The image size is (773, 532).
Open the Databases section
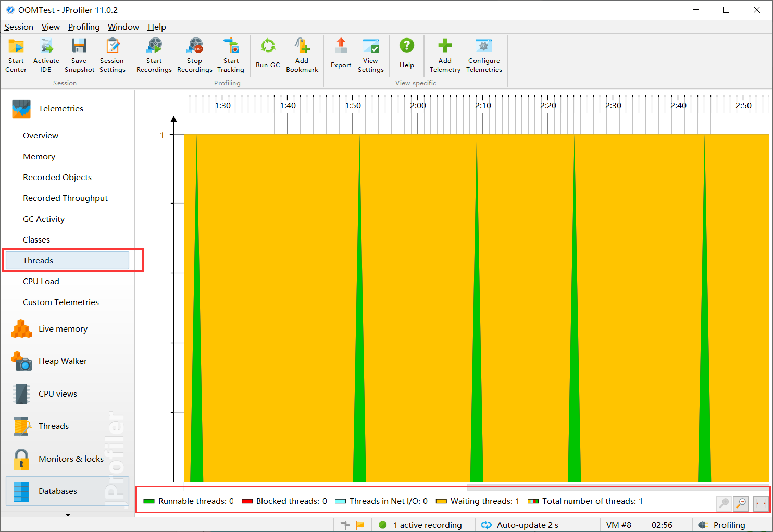[x=68, y=491]
